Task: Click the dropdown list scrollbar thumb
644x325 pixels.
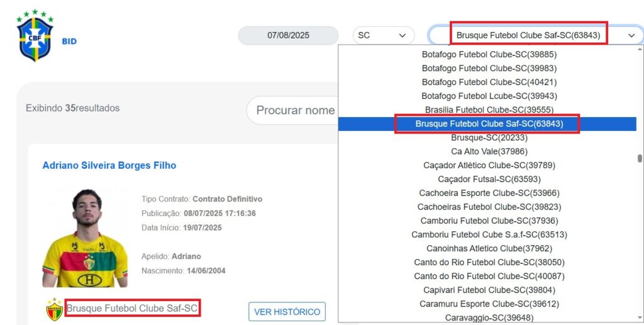Action: click(640, 158)
